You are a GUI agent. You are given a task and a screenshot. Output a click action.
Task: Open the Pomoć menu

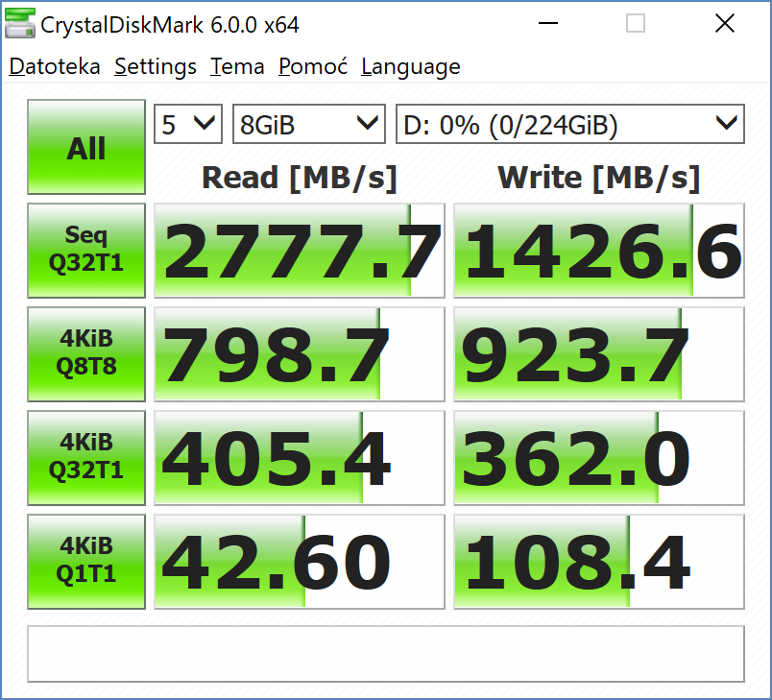coord(313,67)
